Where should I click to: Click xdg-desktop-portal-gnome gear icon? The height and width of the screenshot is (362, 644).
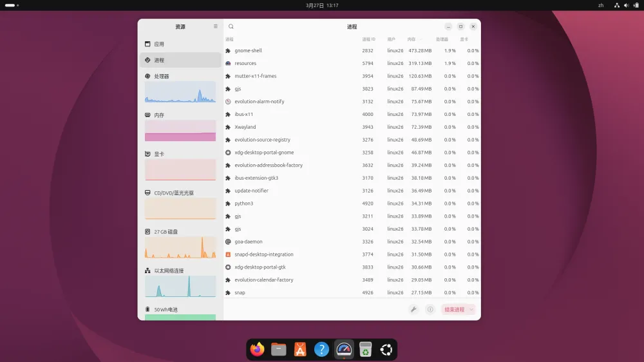[228, 153]
